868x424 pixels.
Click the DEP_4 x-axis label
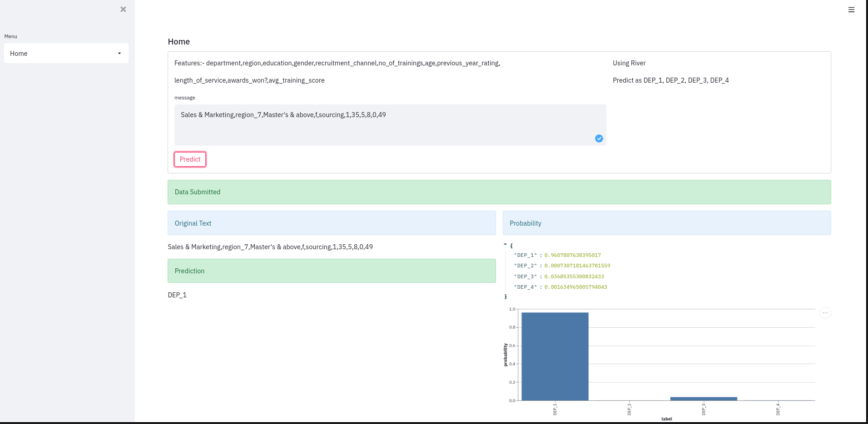(778, 409)
